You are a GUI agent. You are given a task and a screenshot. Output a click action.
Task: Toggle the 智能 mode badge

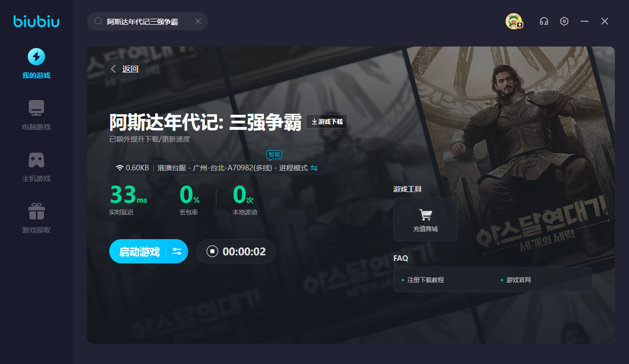[x=274, y=155]
